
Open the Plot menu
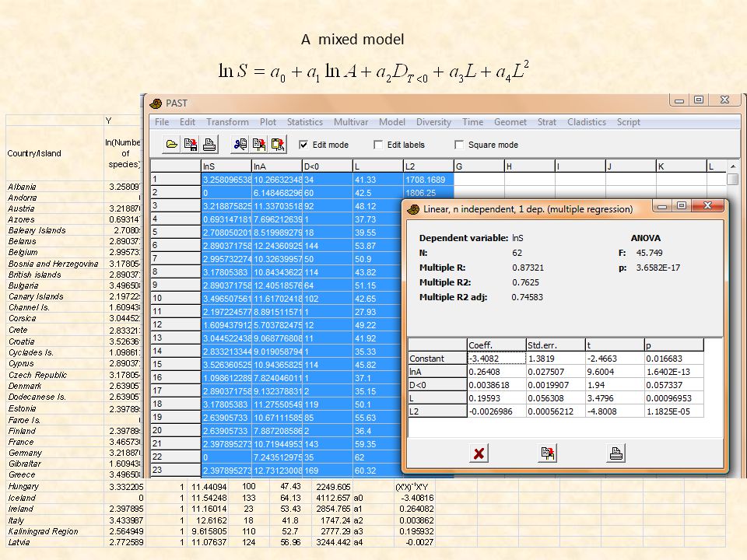(x=268, y=122)
